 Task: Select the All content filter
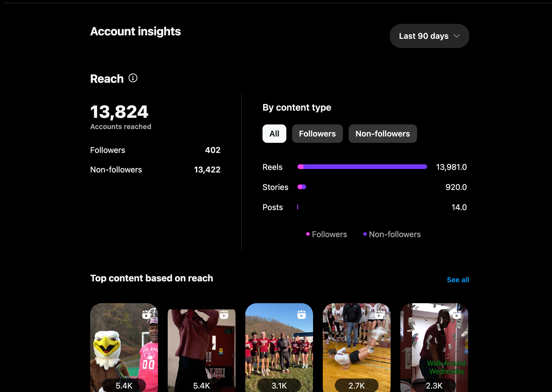[274, 134]
